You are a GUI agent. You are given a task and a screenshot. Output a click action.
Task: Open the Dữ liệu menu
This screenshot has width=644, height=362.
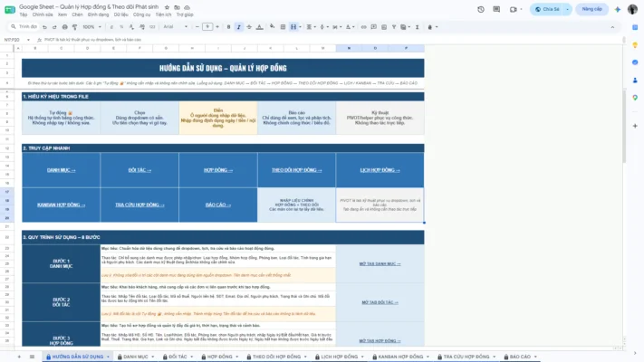point(121,14)
